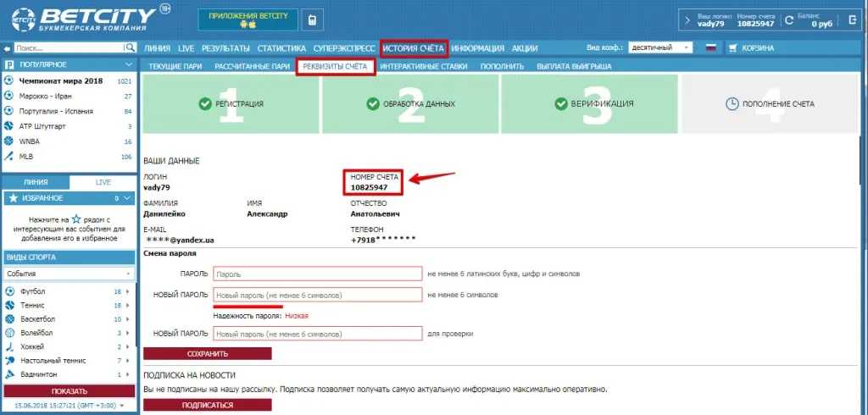Open Выплата выигрыша tab

574,66
